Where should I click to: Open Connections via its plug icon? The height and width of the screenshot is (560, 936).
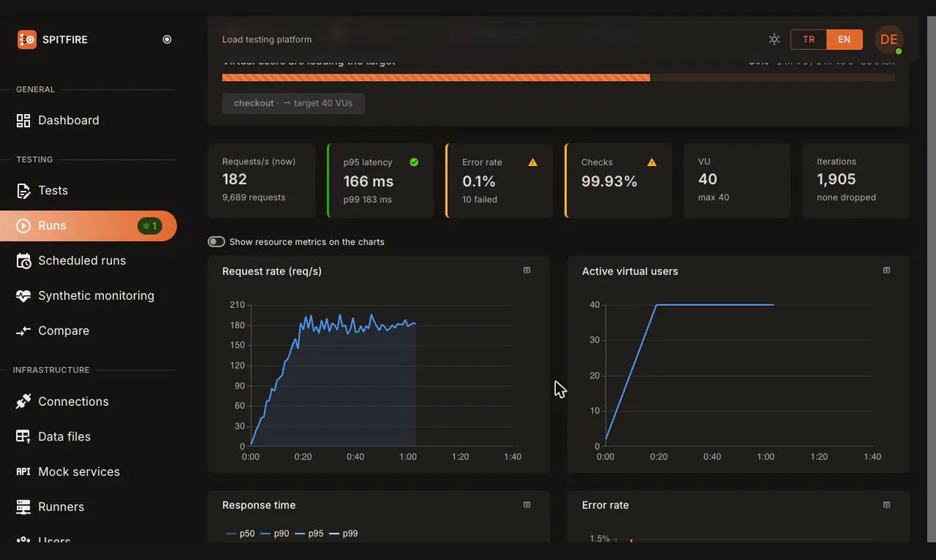coord(24,402)
